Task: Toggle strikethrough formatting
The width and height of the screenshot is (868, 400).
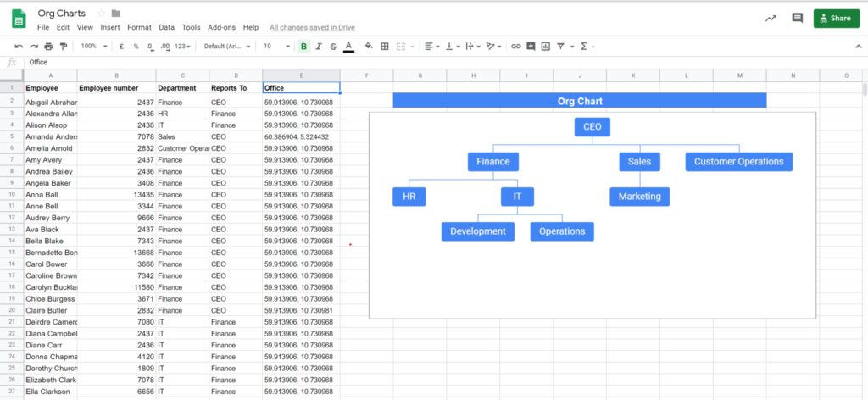Action: (x=333, y=47)
